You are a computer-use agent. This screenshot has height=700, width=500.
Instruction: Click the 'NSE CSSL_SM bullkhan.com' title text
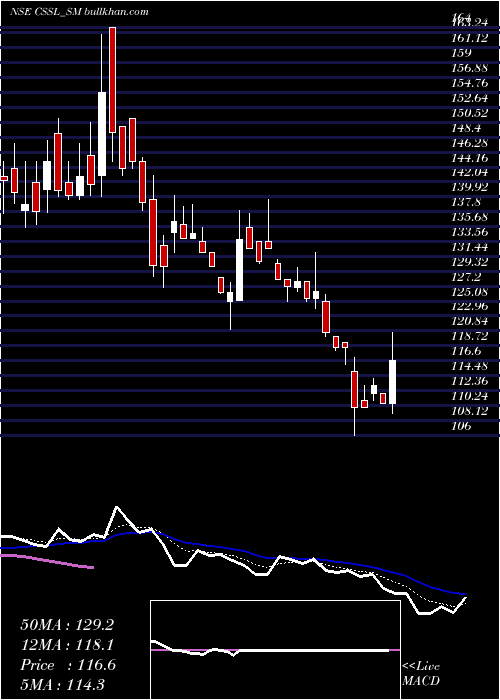(79, 12)
